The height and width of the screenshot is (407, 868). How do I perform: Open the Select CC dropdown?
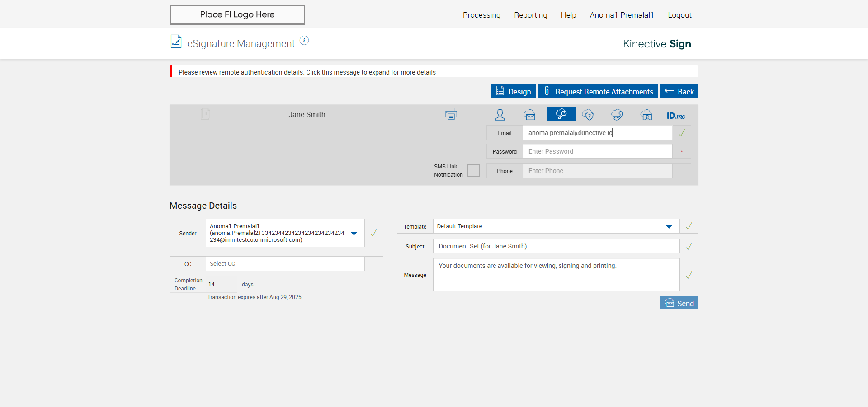[285, 264]
